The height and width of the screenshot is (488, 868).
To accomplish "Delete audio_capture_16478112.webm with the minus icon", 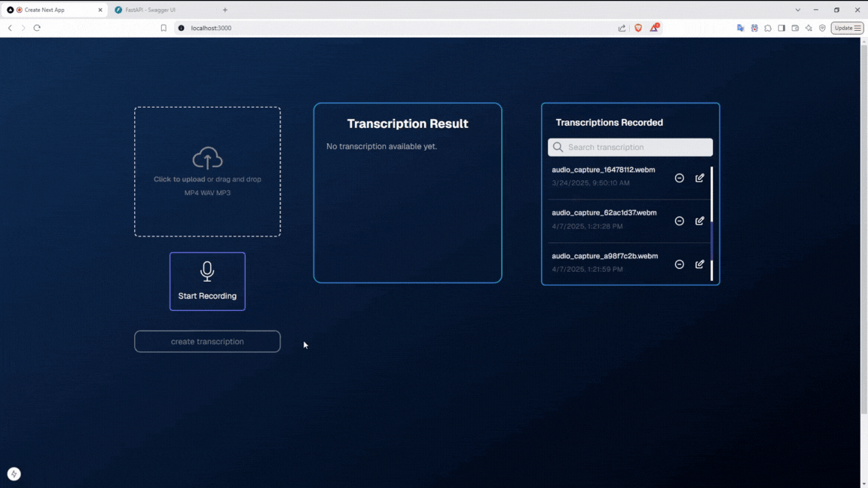I will pos(679,178).
